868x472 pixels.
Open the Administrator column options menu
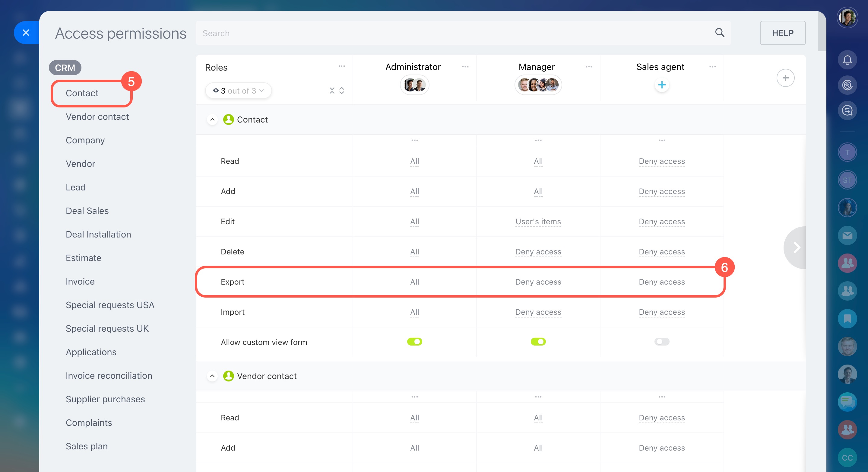click(x=465, y=66)
